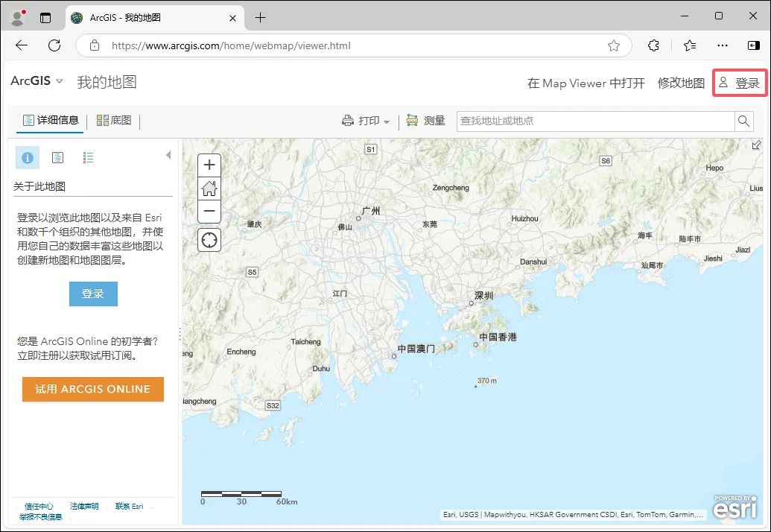Image resolution: width=771 pixels, height=532 pixels.
Task: Click the browser back arrow
Action: click(x=21, y=45)
